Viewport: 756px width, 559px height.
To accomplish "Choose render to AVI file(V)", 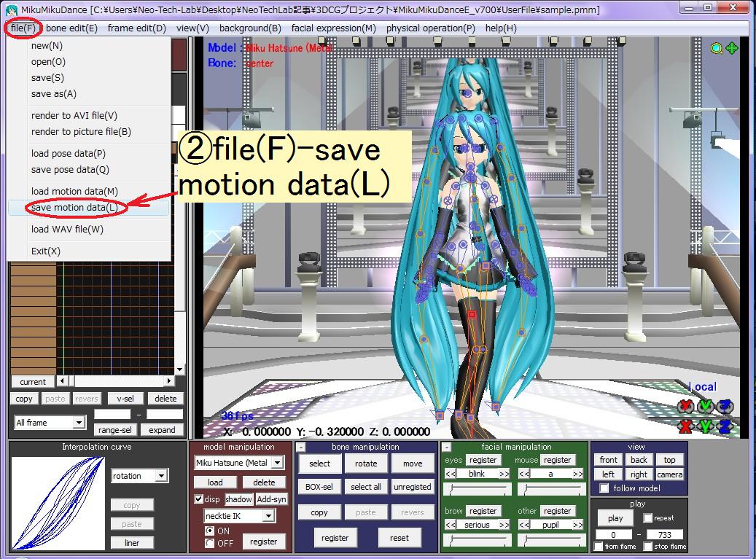I will point(89,116).
